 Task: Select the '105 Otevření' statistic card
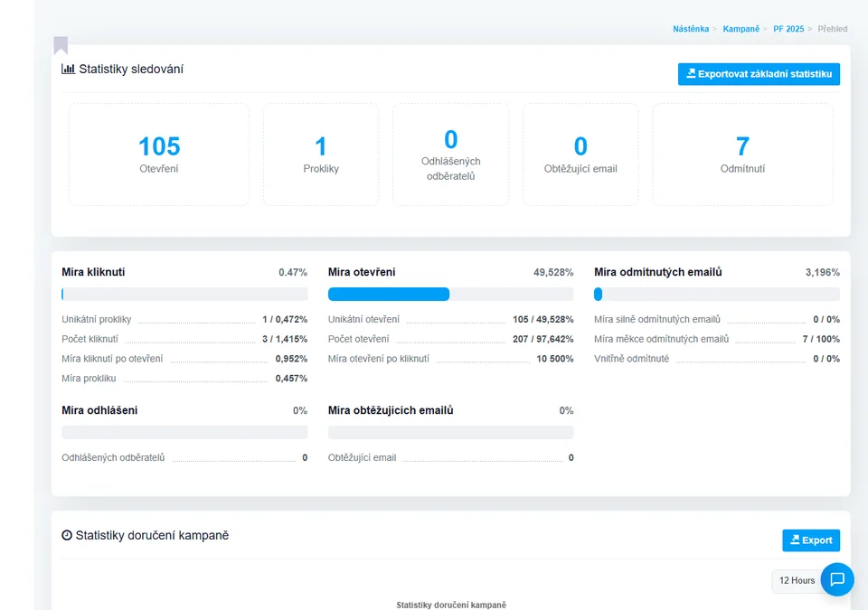pos(158,154)
